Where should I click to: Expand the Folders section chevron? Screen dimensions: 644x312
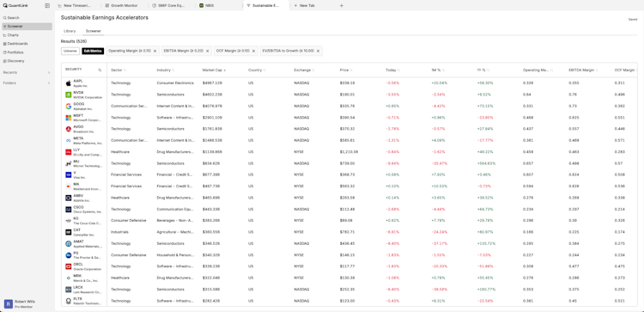(49, 83)
